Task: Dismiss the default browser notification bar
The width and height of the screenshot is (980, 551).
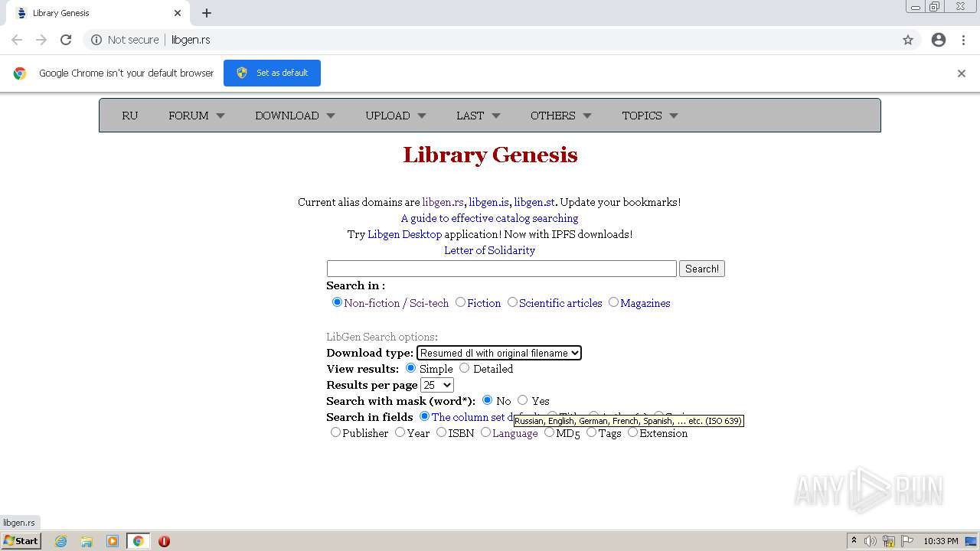Action: click(962, 73)
